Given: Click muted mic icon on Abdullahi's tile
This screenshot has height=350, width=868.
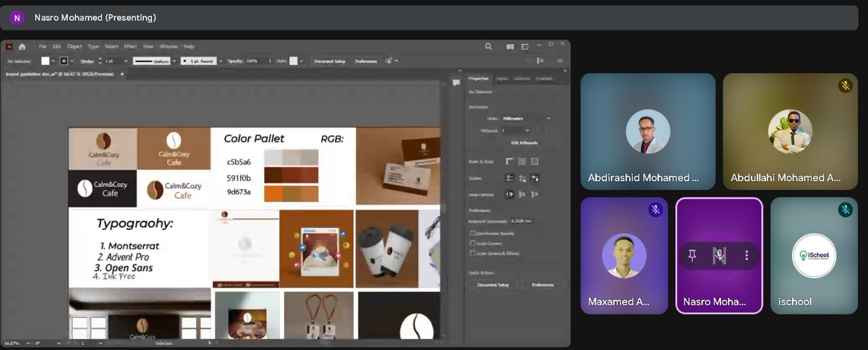Looking at the screenshot, I should (845, 85).
